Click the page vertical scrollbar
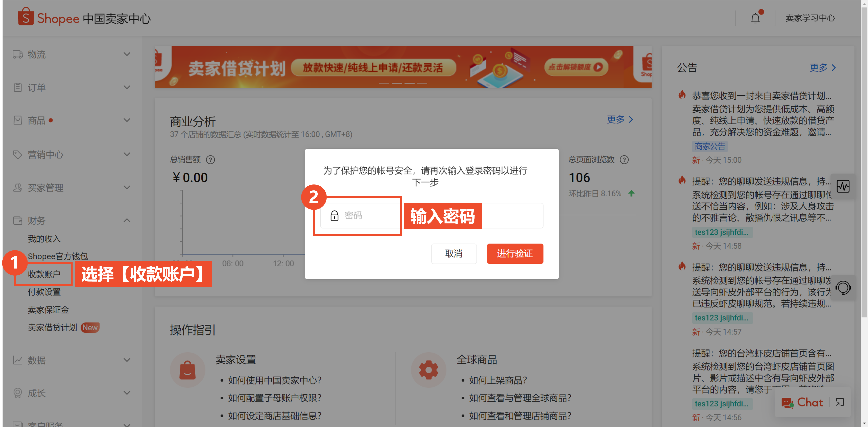The width and height of the screenshot is (868, 427). (864, 162)
